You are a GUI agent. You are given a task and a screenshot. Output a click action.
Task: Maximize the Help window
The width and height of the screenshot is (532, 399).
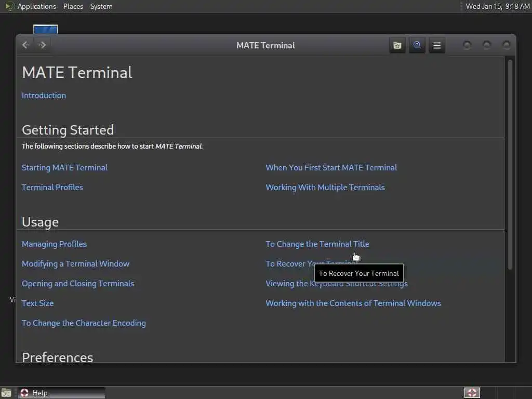pyautogui.click(x=487, y=45)
